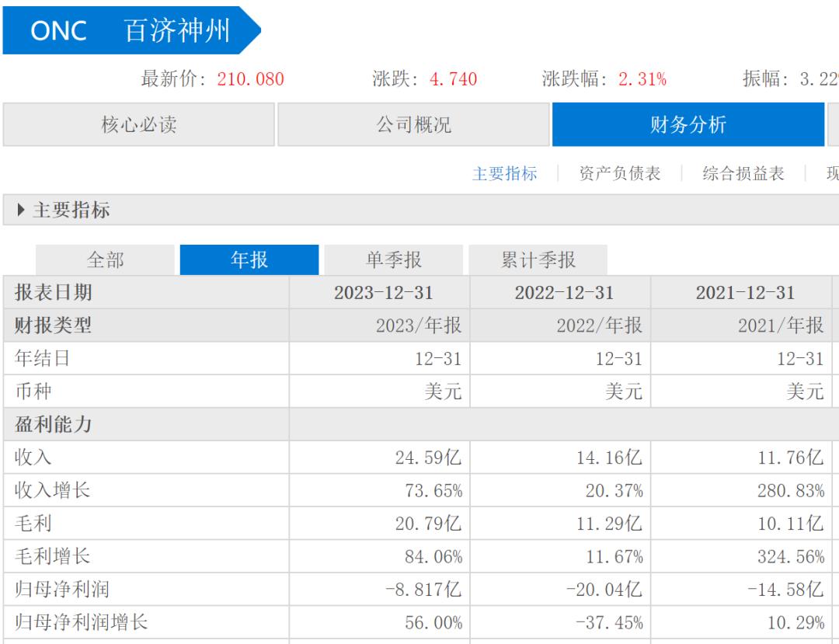The image size is (839, 644).
Task: Open the 综合损益表 link
Action: (743, 173)
